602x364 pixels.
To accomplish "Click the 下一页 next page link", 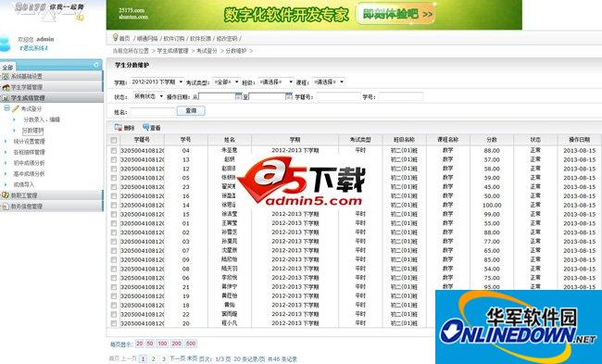I will [x=178, y=358].
